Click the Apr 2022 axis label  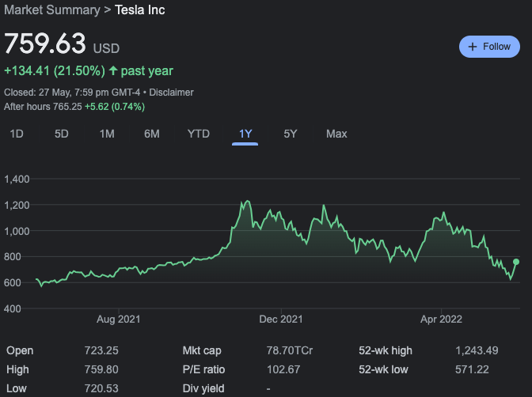coord(442,319)
